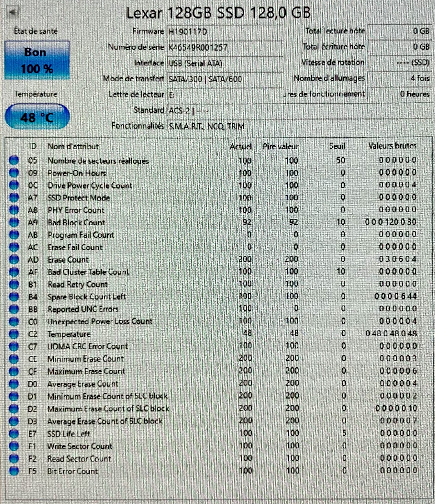Click the État de santé label
Image resolution: width=435 pixels, height=504 pixels.
[36, 31]
